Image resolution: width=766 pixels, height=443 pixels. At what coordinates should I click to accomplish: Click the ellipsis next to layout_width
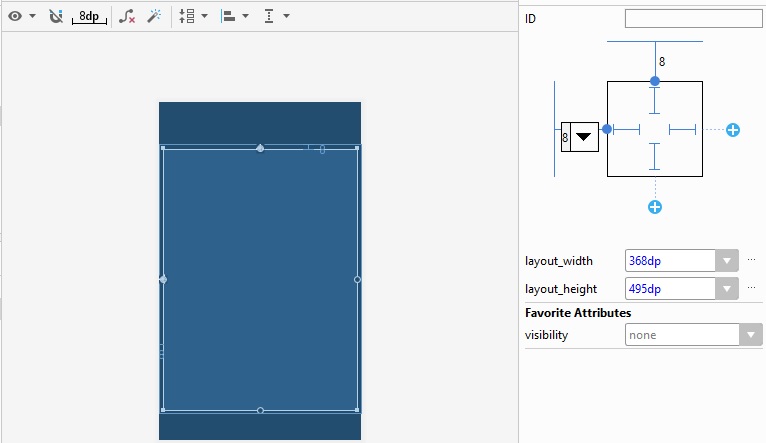pyautogui.click(x=752, y=260)
